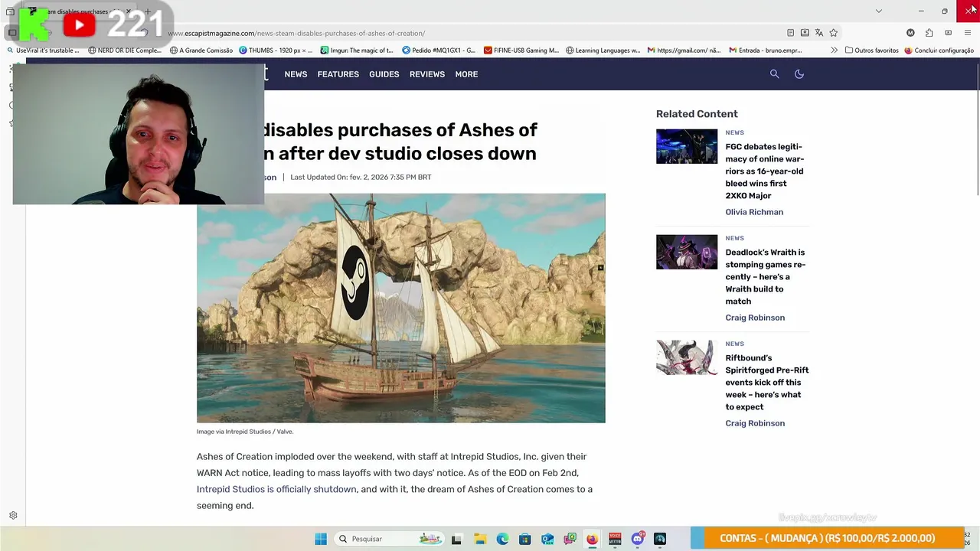Viewport: 980px width, 551px height.
Task: Toggle dark mode moon icon
Action: [x=799, y=74]
